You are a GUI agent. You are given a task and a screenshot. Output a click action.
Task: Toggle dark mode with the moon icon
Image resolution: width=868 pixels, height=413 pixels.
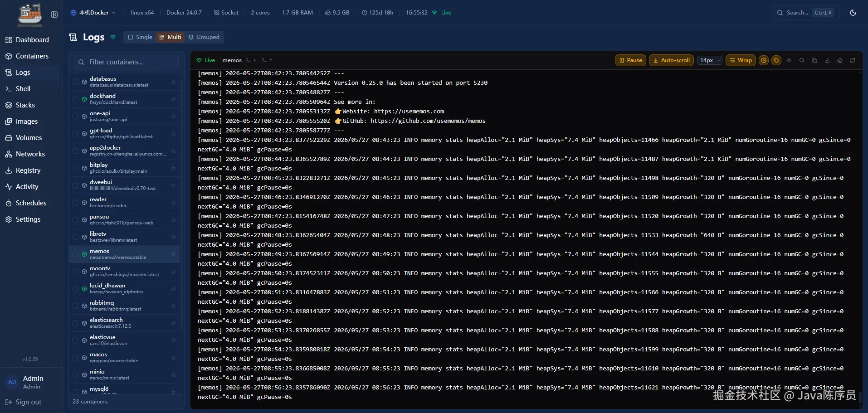pos(853,13)
